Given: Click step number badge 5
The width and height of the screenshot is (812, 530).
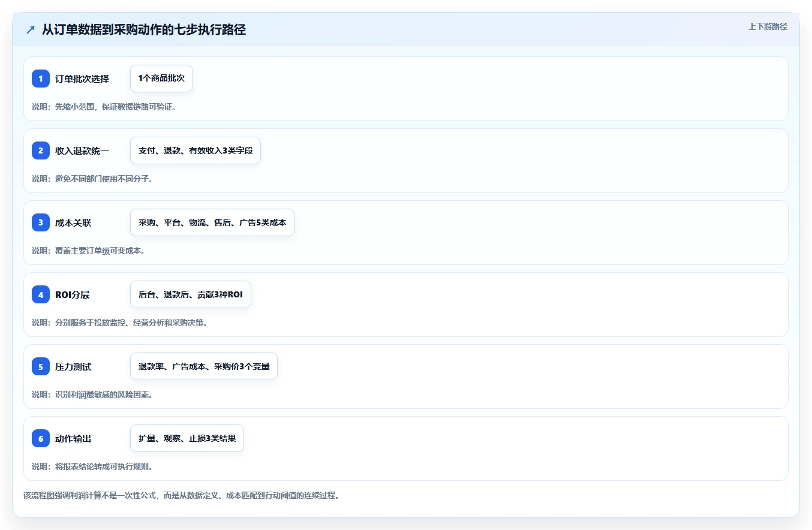Looking at the screenshot, I should [41, 366].
